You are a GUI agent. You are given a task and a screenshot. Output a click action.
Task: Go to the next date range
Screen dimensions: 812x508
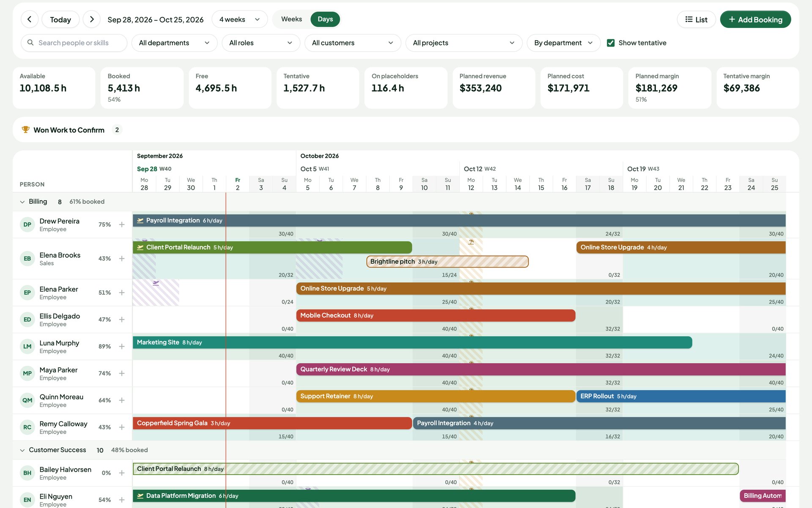[92, 19]
